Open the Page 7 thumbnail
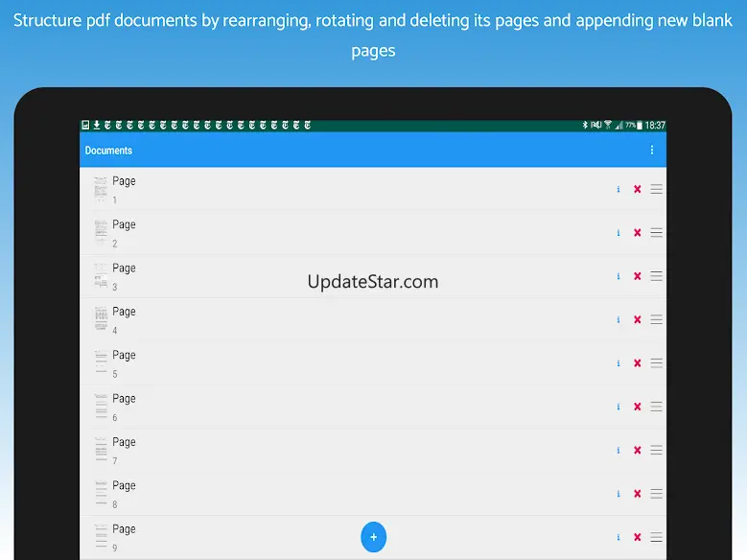Image resolution: width=747 pixels, height=560 pixels. pyautogui.click(x=101, y=451)
